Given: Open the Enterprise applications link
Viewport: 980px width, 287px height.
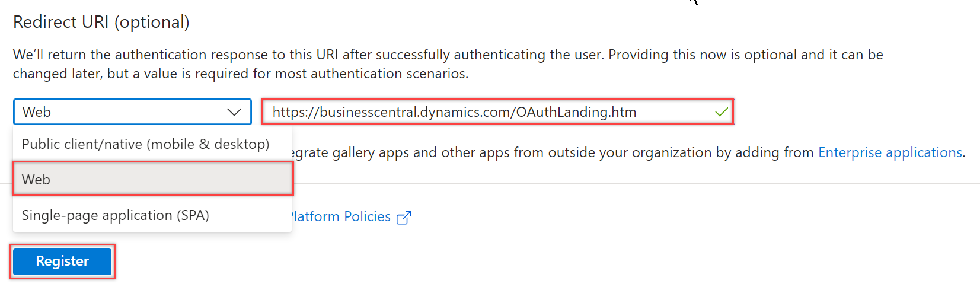Looking at the screenshot, I should [890, 152].
